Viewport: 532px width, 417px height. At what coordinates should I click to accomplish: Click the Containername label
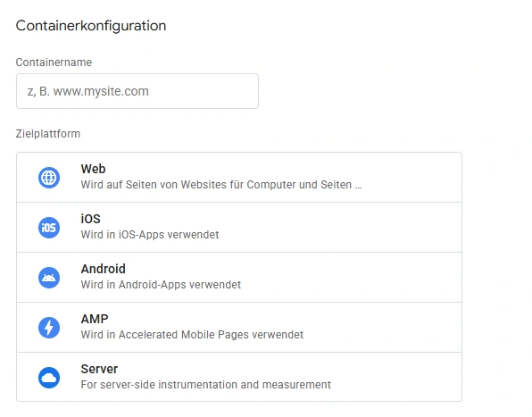[x=54, y=63]
